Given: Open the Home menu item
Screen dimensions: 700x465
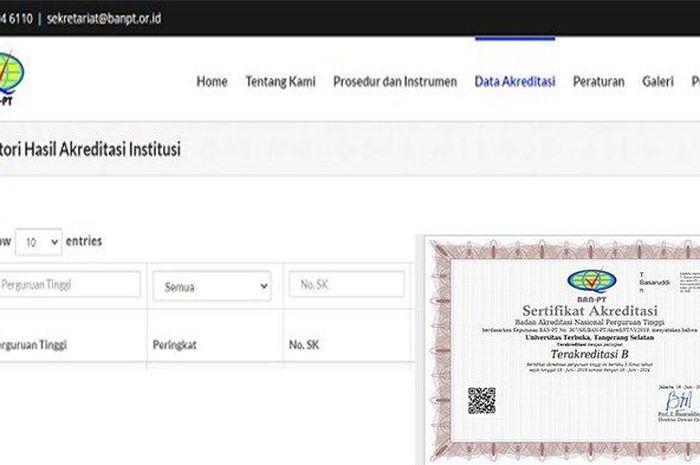Looking at the screenshot, I should [x=212, y=82].
